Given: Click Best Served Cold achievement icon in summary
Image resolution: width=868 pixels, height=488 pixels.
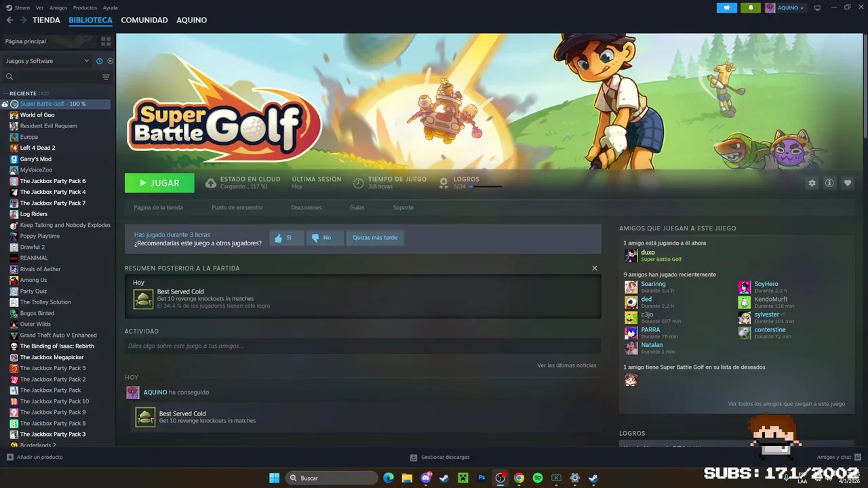Looking at the screenshot, I should pyautogui.click(x=143, y=299).
